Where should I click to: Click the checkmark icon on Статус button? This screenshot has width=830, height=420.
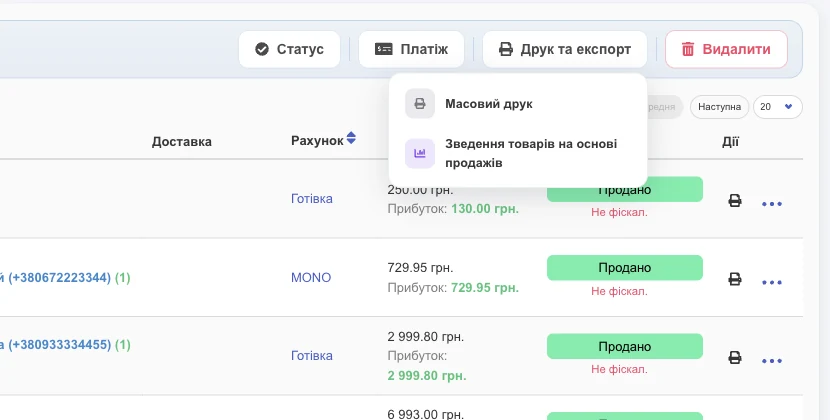click(x=262, y=49)
